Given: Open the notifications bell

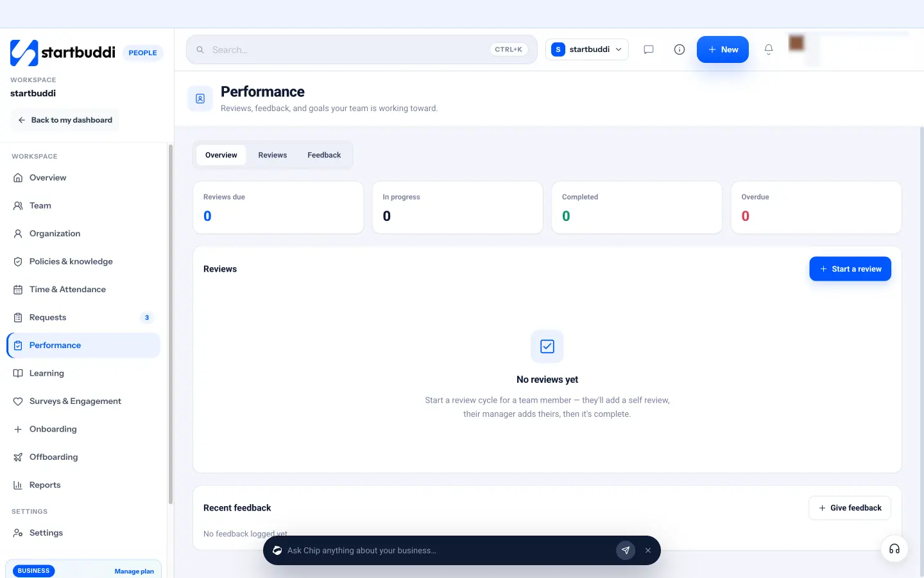Looking at the screenshot, I should 769,49.
